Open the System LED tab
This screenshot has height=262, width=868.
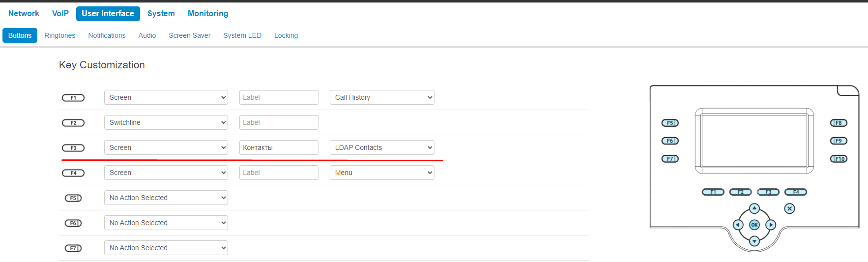point(242,35)
